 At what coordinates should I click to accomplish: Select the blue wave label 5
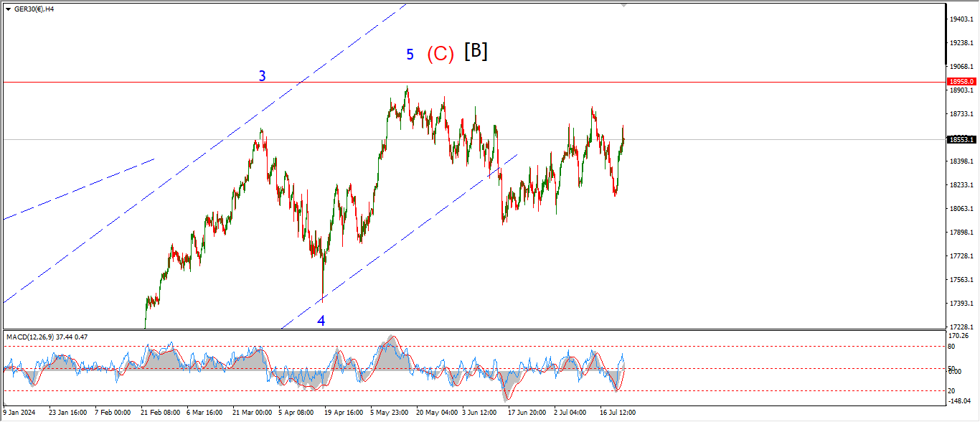[x=410, y=55]
